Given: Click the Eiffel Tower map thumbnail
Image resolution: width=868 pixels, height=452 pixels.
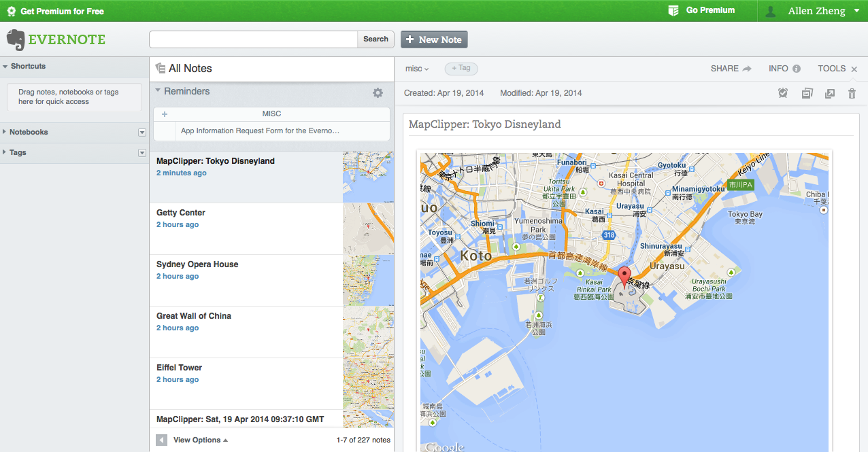Looking at the screenshot, I should [x=368, y=384].
